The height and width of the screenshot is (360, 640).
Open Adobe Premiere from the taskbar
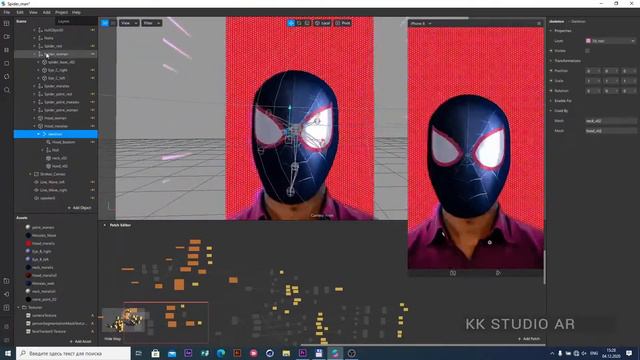tap(302, 353)
